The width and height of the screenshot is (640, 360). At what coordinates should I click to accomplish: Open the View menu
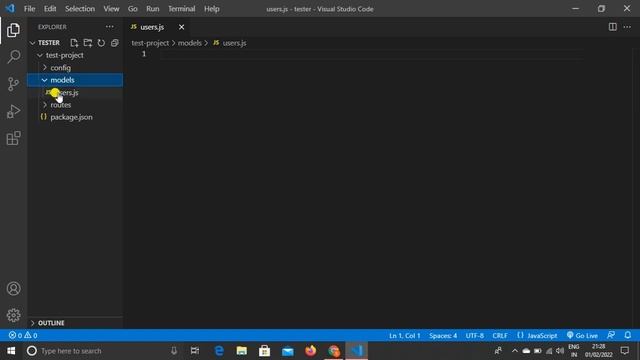[111, 9]
